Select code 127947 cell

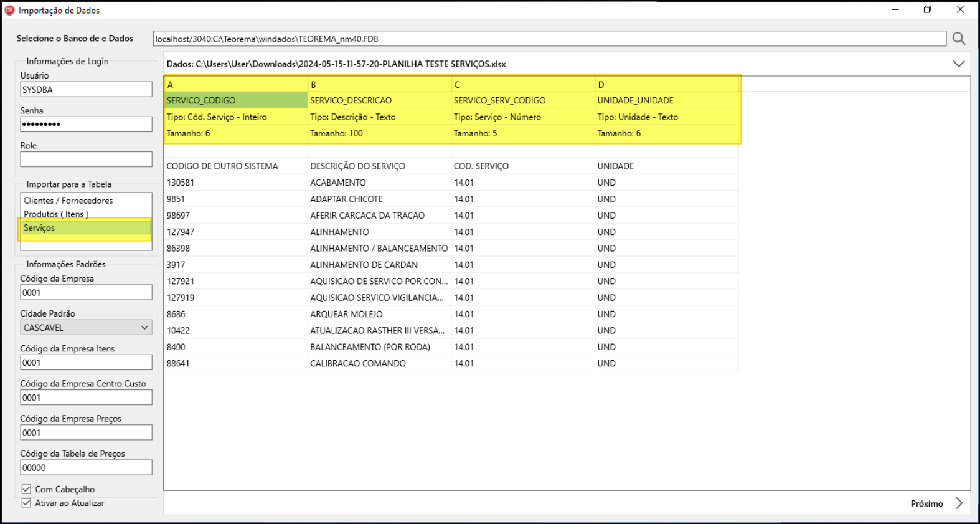[x=236, y=232]
